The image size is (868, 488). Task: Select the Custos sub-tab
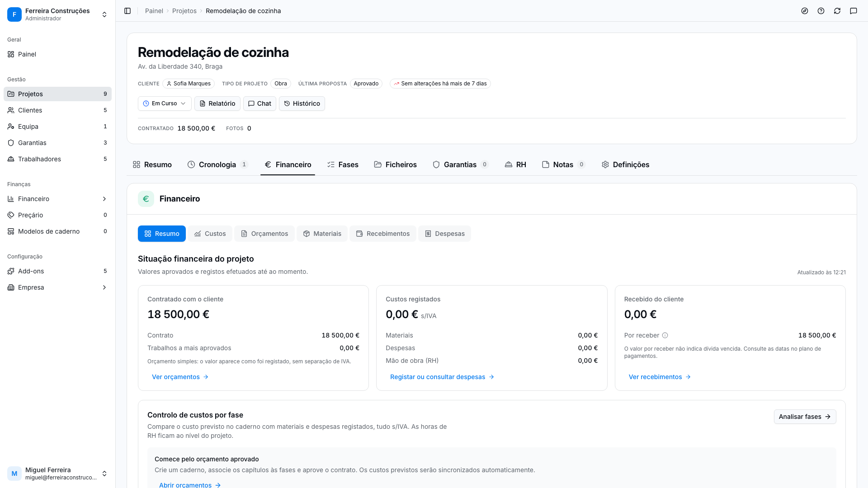click(210, 234)
